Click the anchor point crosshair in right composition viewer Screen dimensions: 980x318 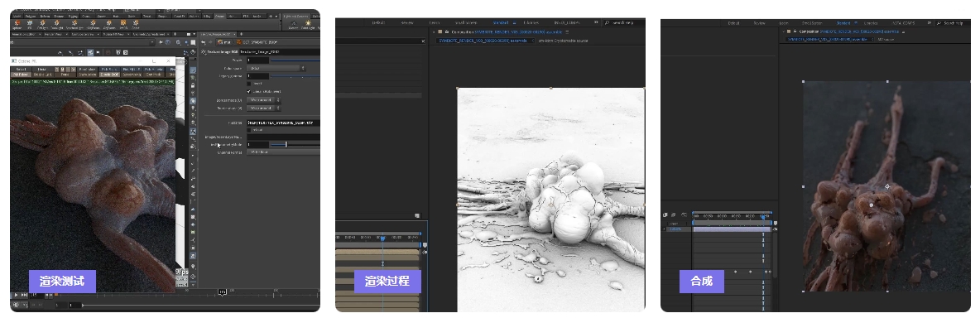tap(887, 186)
